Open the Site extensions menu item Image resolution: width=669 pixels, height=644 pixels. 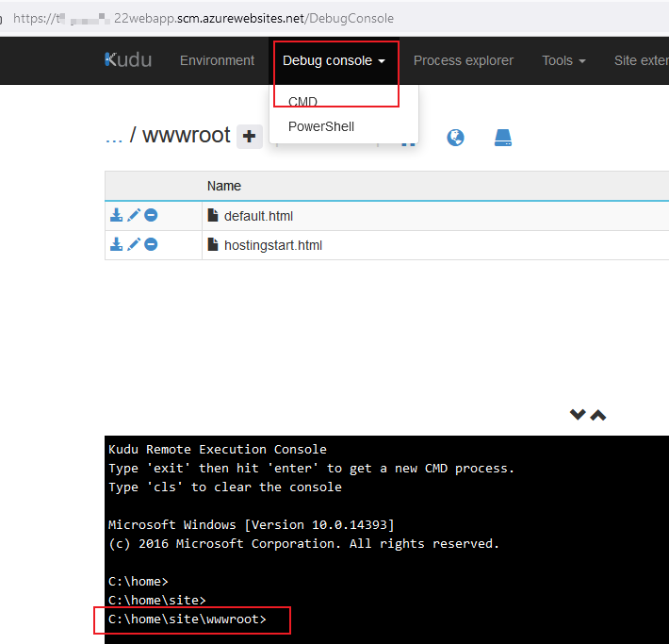[642, 60]
